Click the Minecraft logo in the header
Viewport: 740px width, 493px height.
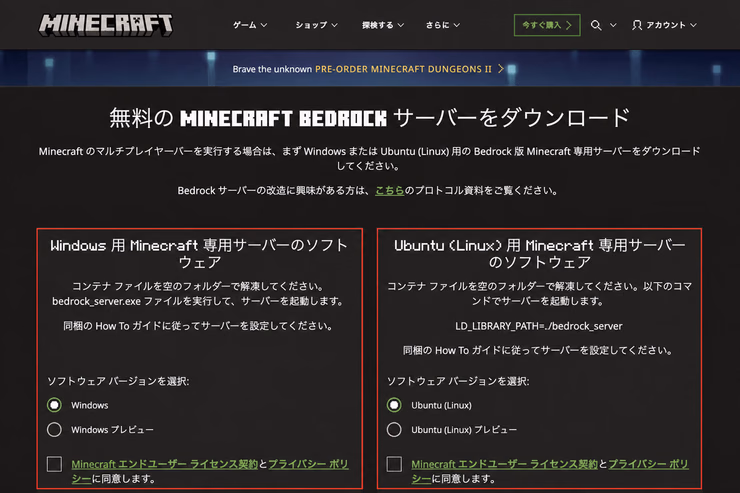pyautogui.click(x=106, y=25)
